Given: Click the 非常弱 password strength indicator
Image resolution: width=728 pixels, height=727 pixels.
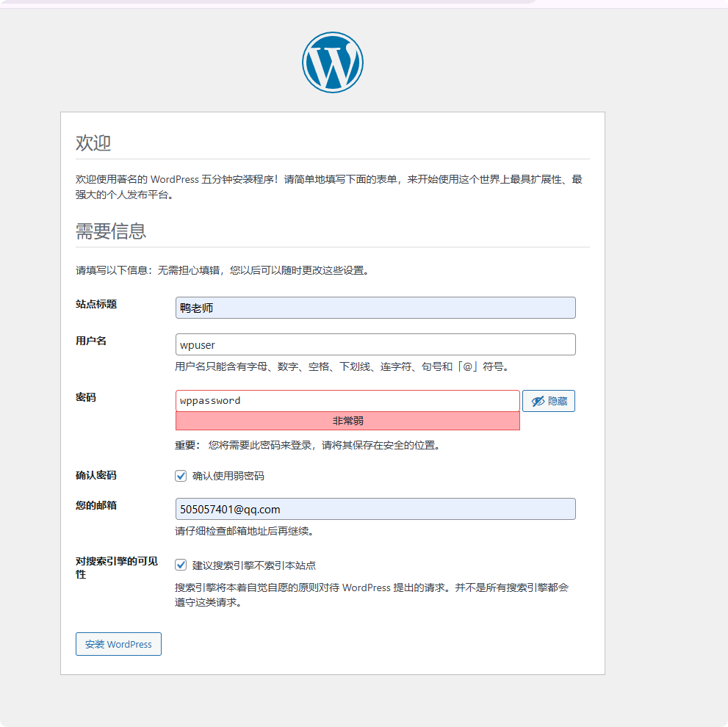Looking at the screenshot, I should [x=347, y=421].
